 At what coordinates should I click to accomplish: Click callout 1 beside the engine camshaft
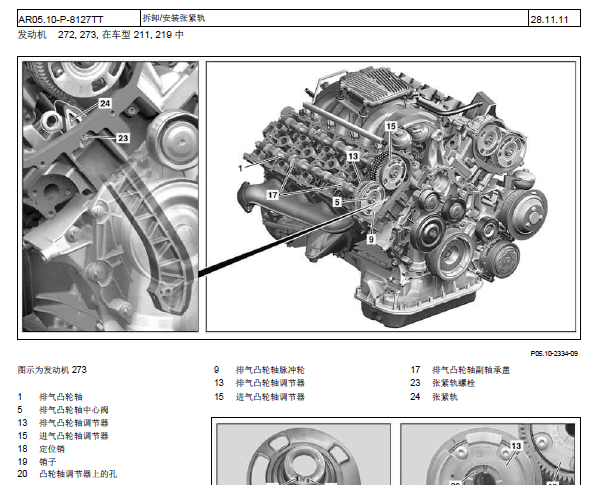click(240, 168)
